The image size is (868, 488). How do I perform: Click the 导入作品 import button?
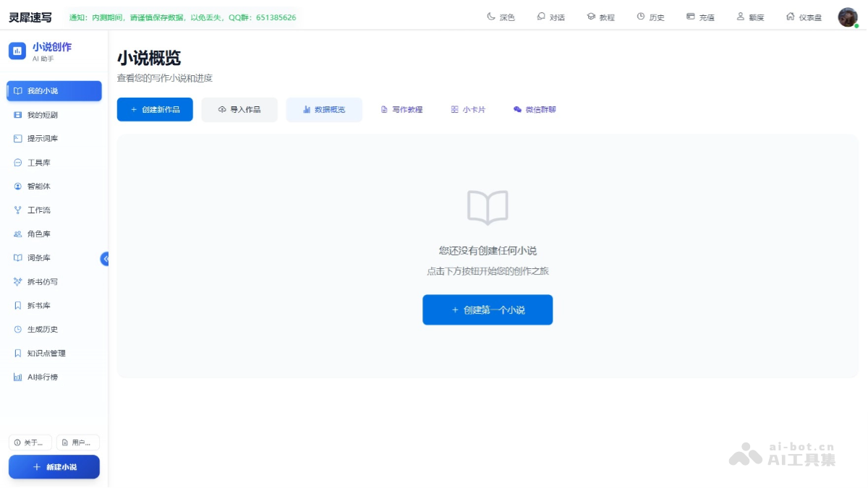(239, 109)
